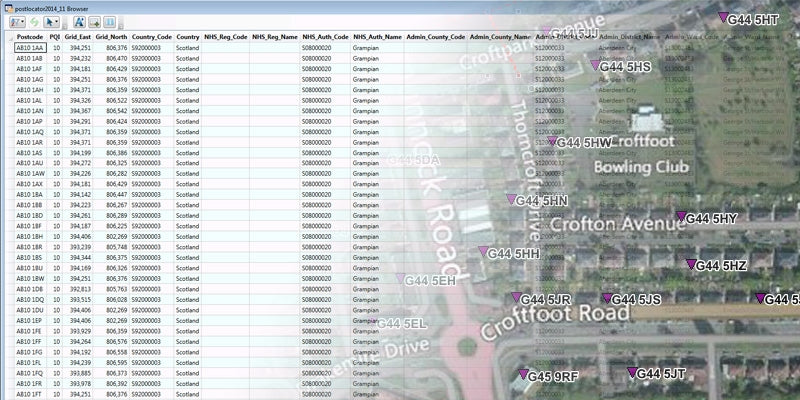This screenshot has width=800, height=400.
Task: Select the Admin_County_Code column header
Action: (436, 37)
